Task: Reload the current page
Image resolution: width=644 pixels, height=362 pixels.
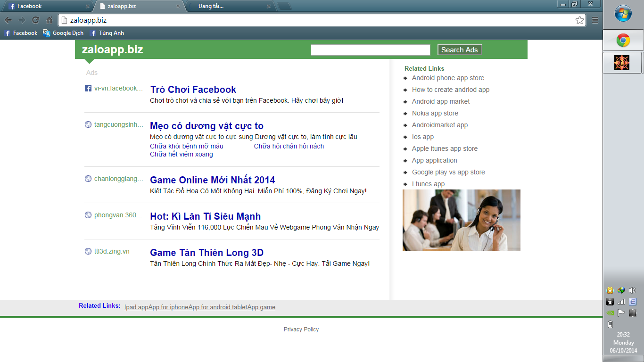Action: tap(35, 20)
